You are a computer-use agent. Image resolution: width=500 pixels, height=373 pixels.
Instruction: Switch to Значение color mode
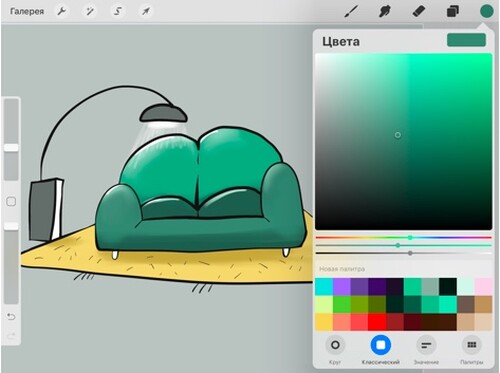click(x=426, y=345)
